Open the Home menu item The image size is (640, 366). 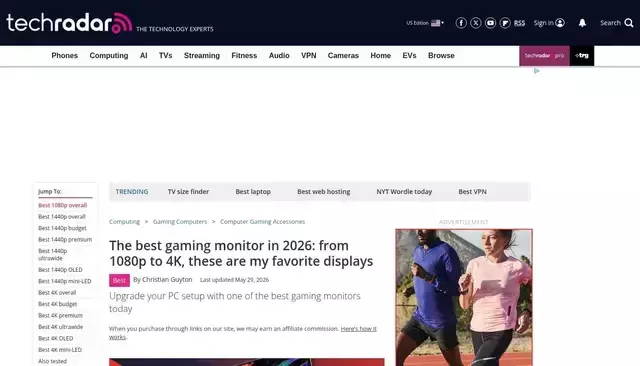click(380, 55)
